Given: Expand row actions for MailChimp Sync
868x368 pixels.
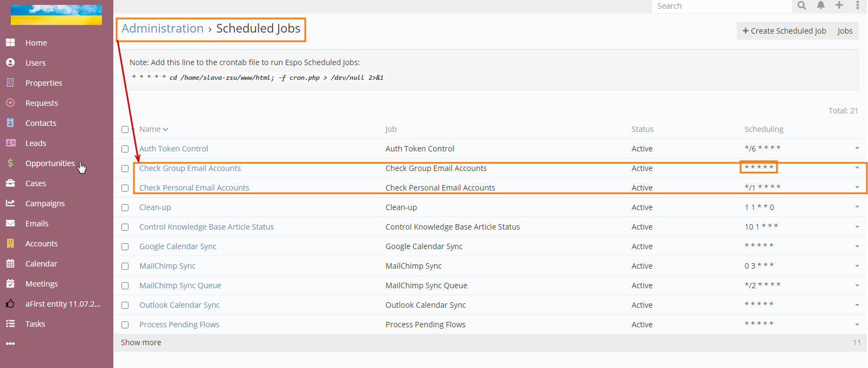Looking at the screenshot, I should point(857,266).
